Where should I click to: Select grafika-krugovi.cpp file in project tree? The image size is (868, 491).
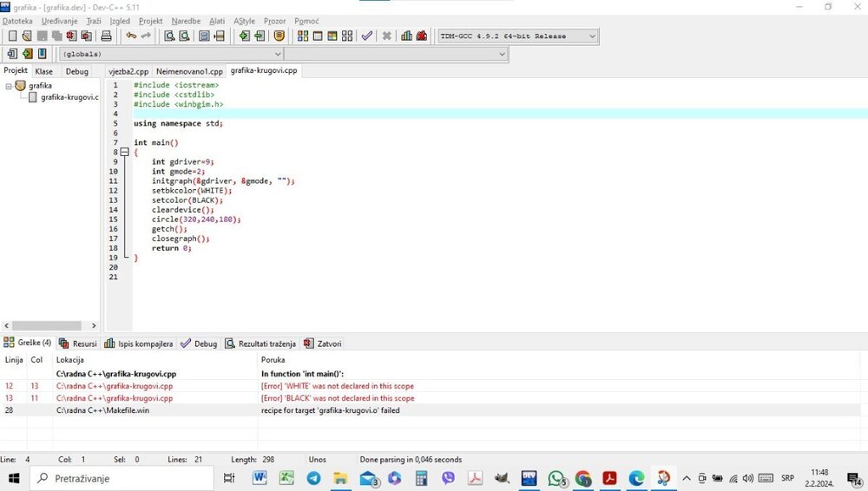click(68, 97)
